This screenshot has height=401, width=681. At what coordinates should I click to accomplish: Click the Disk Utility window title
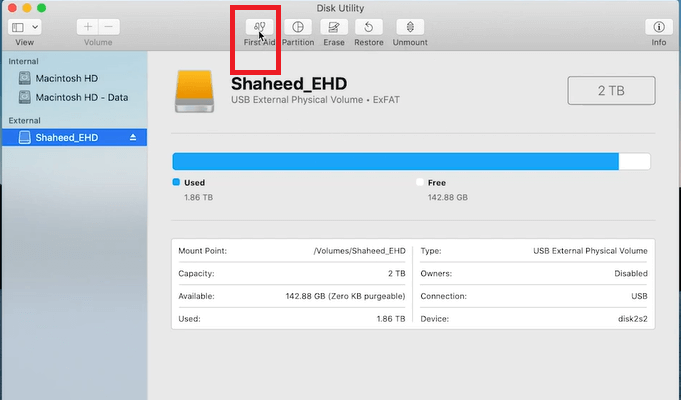click(x=340, y=8)
